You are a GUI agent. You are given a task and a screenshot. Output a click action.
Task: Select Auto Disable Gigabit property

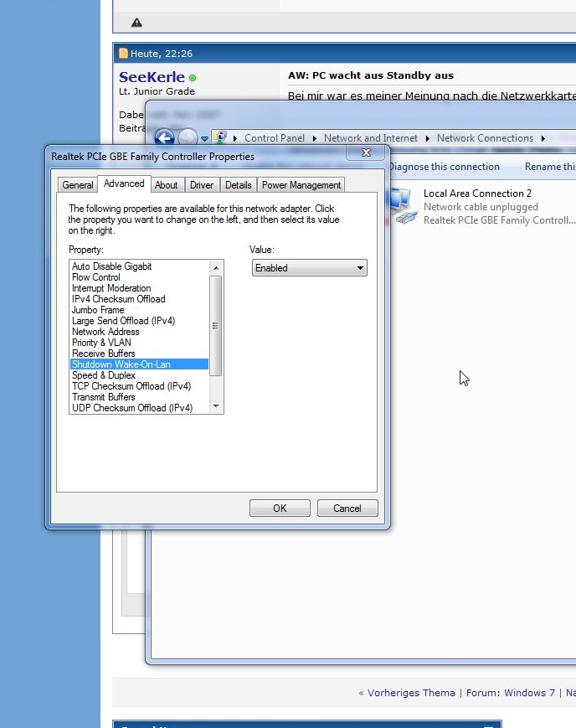pos(139,266)
